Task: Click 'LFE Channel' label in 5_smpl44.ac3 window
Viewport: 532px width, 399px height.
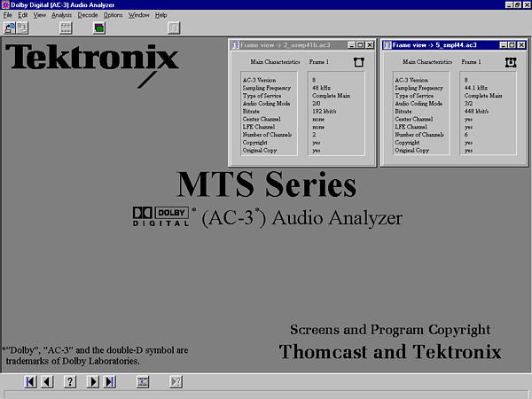Action: [411, 127]
